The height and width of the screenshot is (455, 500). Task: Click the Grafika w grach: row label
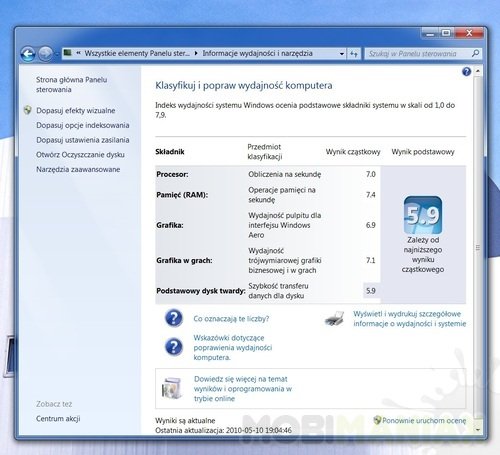tap(184, 260)
